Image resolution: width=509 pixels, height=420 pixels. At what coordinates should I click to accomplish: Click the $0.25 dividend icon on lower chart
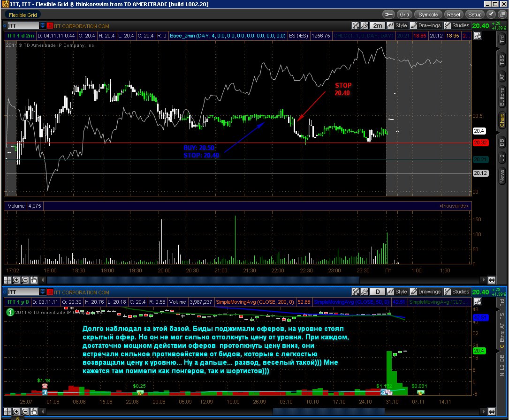[140, 392]
